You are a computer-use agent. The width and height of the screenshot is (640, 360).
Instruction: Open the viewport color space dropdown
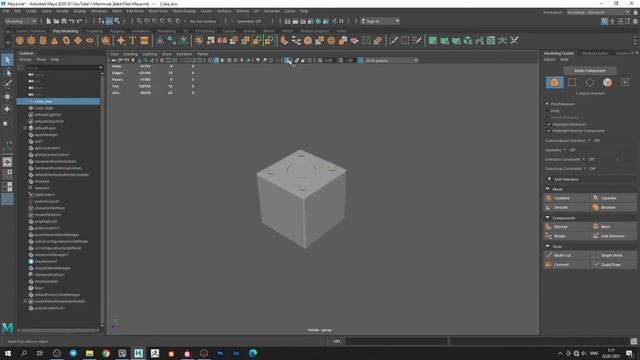(391, 60)
